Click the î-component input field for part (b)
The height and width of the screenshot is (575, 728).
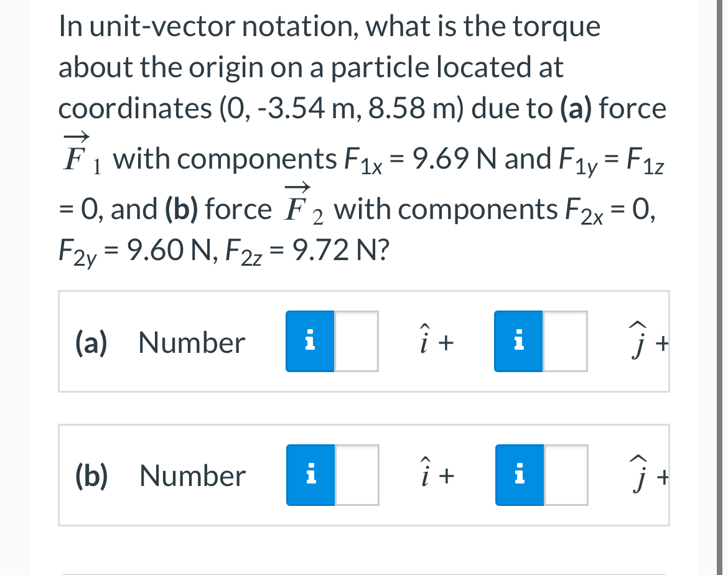coord(357,475)
